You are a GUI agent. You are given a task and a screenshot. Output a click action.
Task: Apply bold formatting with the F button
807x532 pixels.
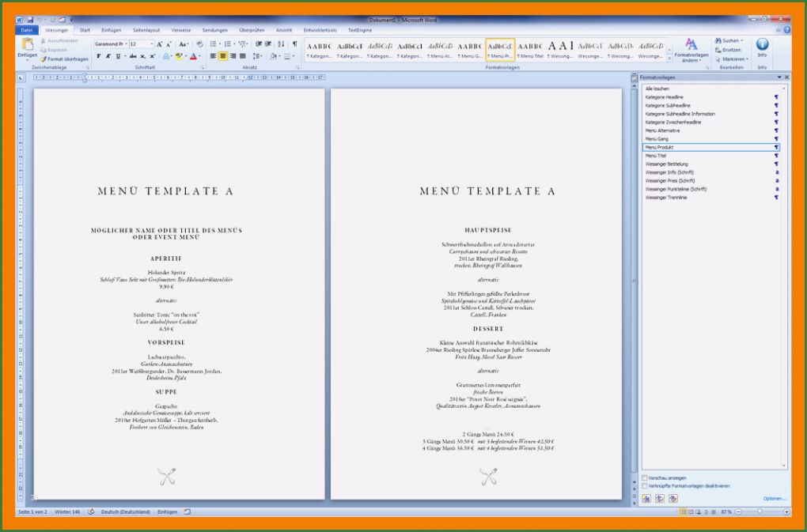98,56
